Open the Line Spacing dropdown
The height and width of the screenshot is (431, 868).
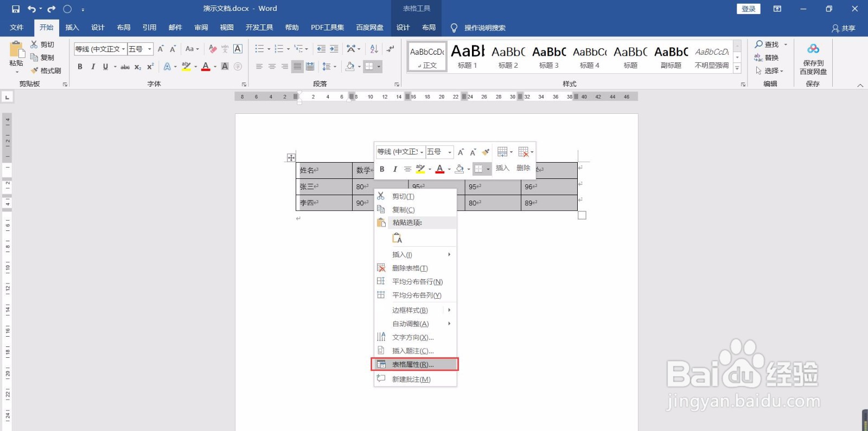[x=329, y=66]
